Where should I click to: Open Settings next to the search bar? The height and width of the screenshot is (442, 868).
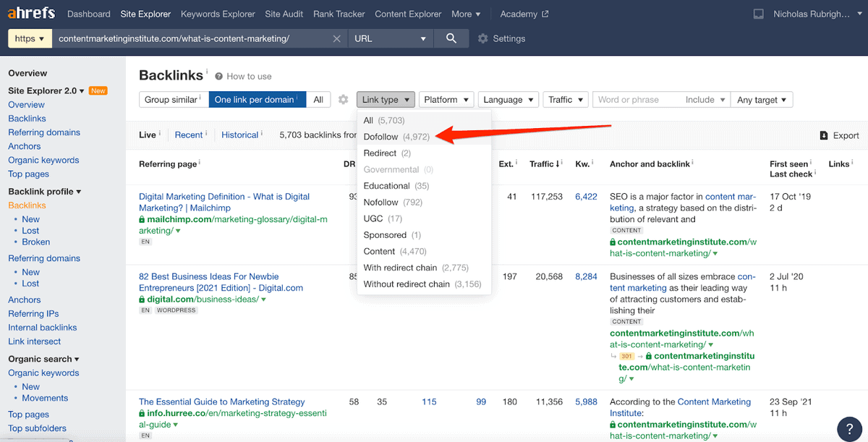(x=501, y=38)
